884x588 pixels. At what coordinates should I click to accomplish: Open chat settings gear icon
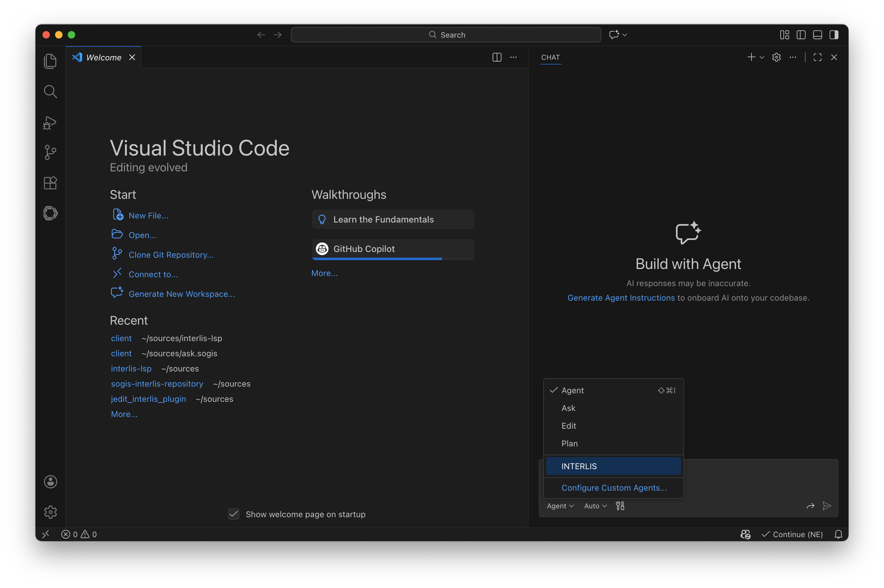coord(776,57)
